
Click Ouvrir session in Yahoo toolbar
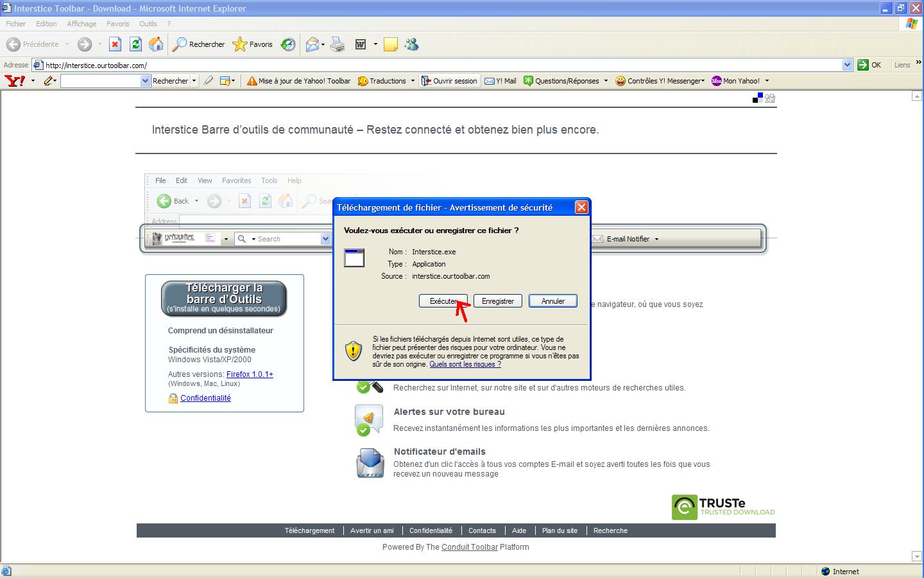point(449,81)
